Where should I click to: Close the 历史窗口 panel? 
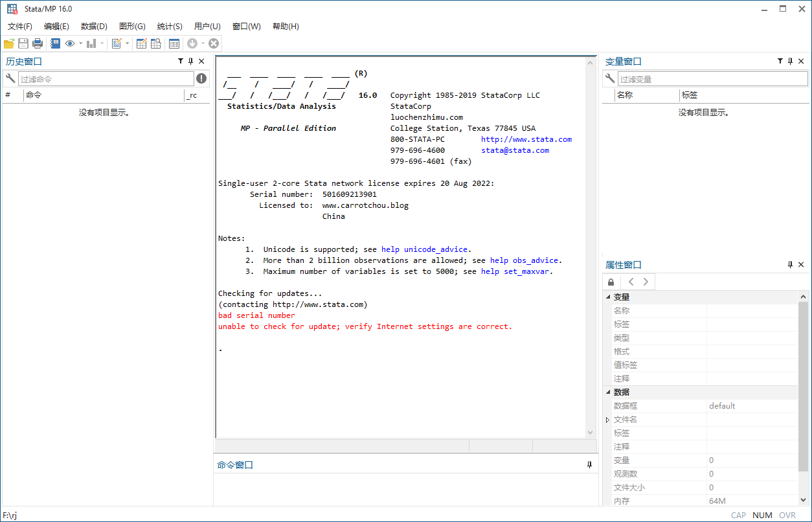[x=201, y=61]
